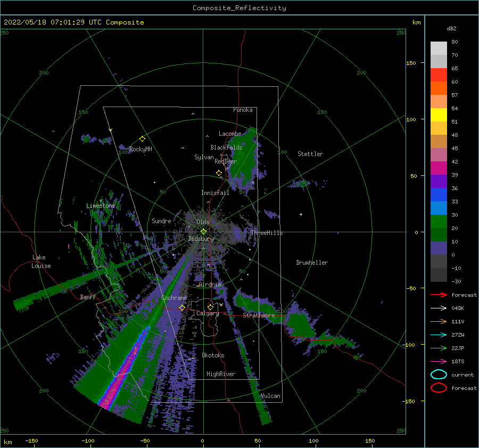The width and height of the screenshot is (479, 448).
Task: Click the Olds town label
Action: (x=203, y=222)
